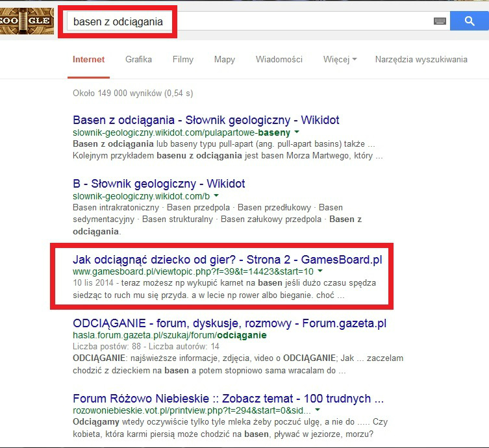Expand the Więcej dropdown menu
Screen dimensions: 489x448
click(x=340, y=59)
